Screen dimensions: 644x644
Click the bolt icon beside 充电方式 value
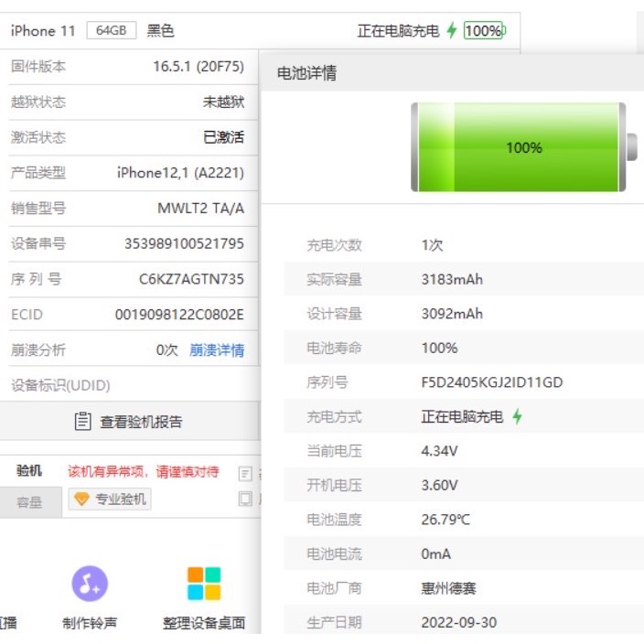(517, 416)
